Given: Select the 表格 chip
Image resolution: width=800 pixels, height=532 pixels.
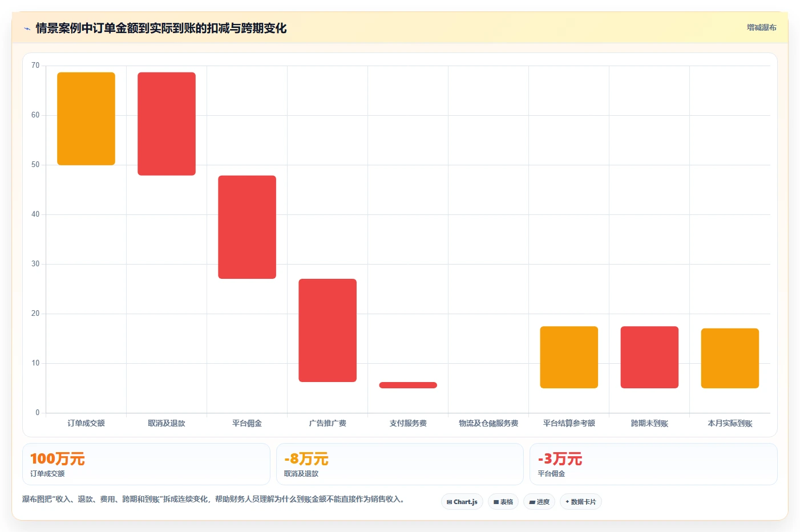Looking at the screenshot, I should 503,502.
